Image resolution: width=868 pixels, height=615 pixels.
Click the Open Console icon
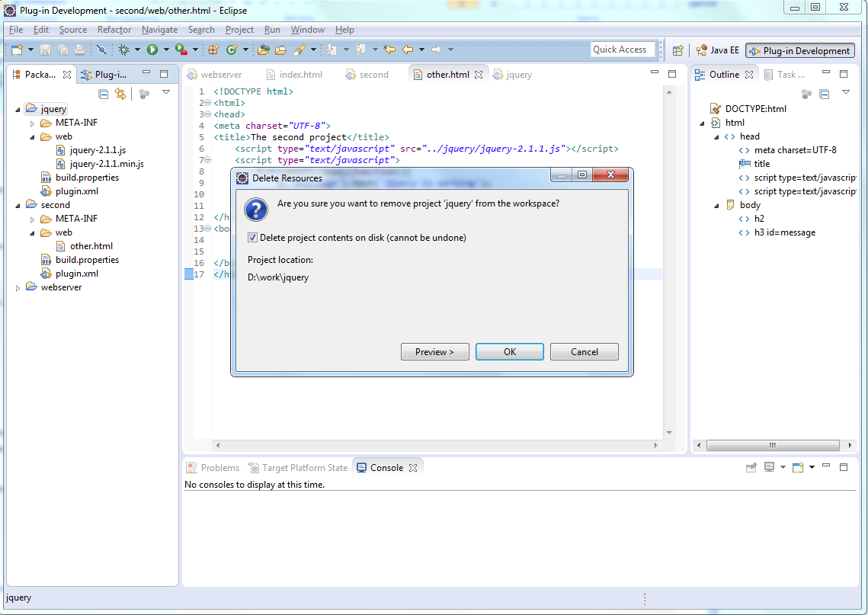[798, 467]
